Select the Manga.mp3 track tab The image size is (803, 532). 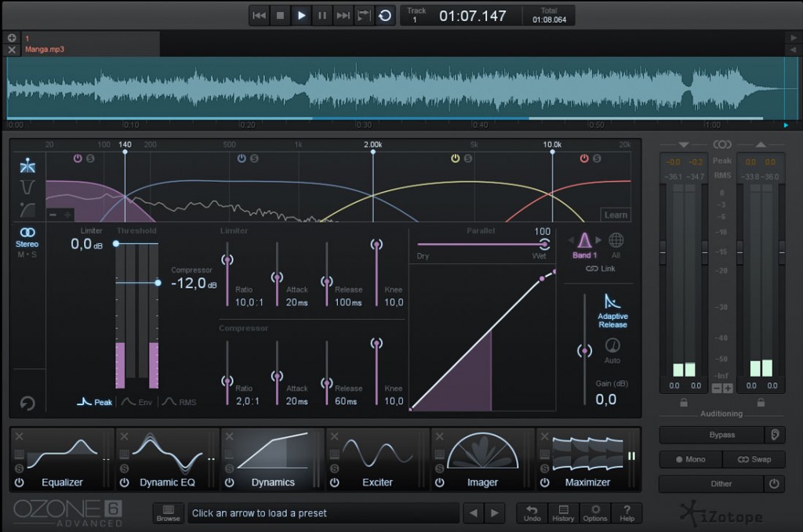click(x=90, y=44)
